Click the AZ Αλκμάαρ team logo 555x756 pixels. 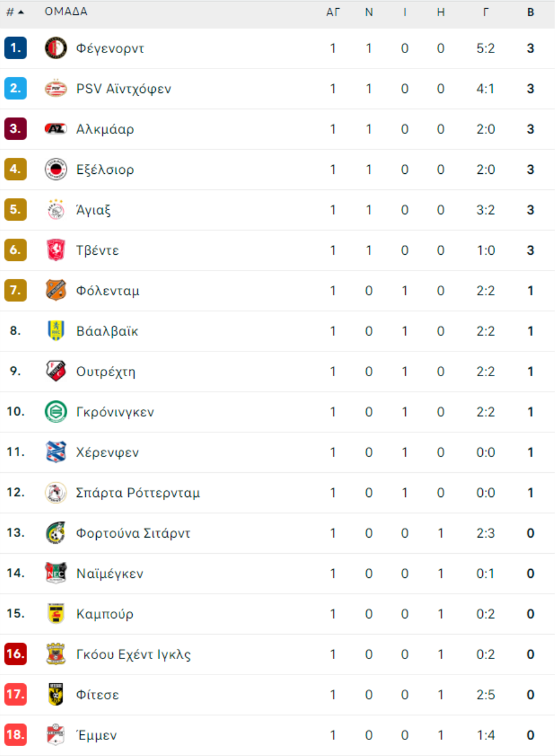pyautogui.click(x=56, y=129)
